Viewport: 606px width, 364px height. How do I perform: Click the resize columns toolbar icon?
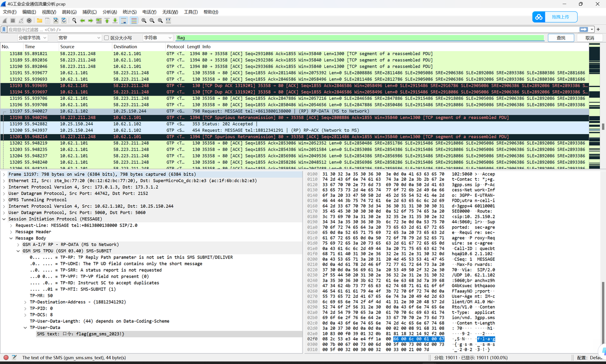pyautogui.click(x=168, y=20)
